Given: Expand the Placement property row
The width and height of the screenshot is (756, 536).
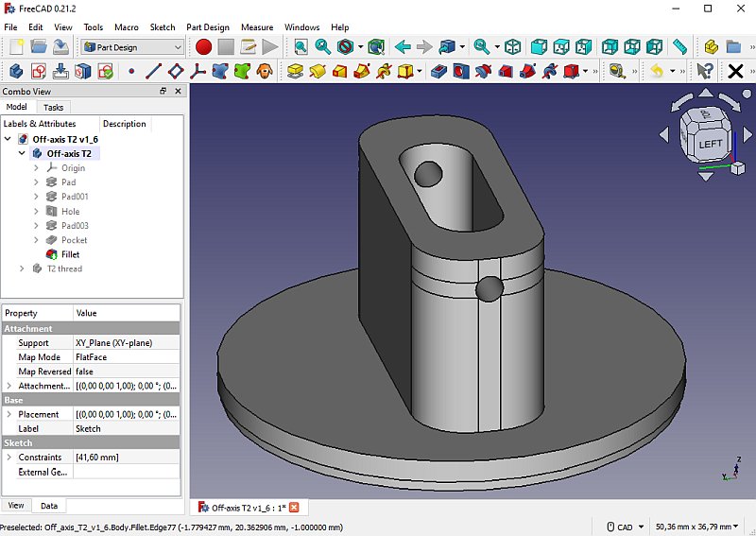Looking at the screenshot, I should tap(9, 414).
